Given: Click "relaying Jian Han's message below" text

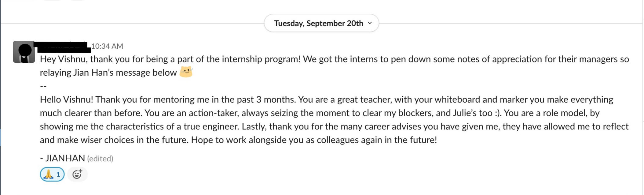Looking at the screenshot, I should tap(108, 73).
